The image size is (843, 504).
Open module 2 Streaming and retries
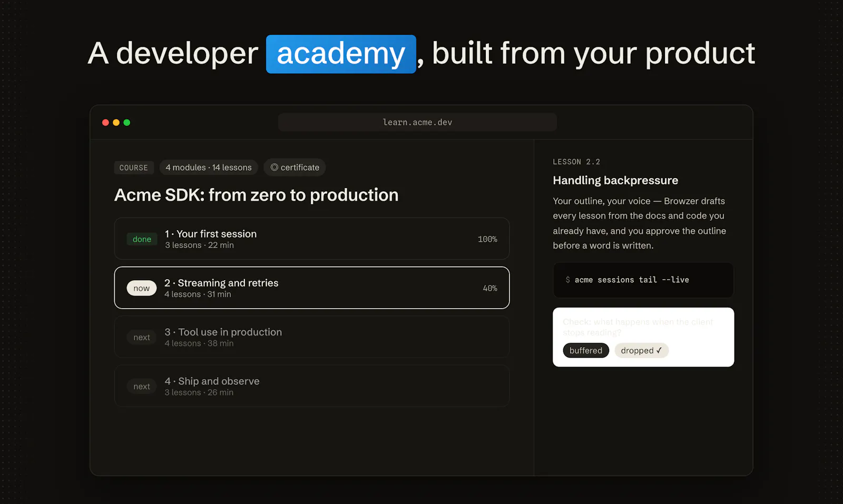click(x=312, y=288)
